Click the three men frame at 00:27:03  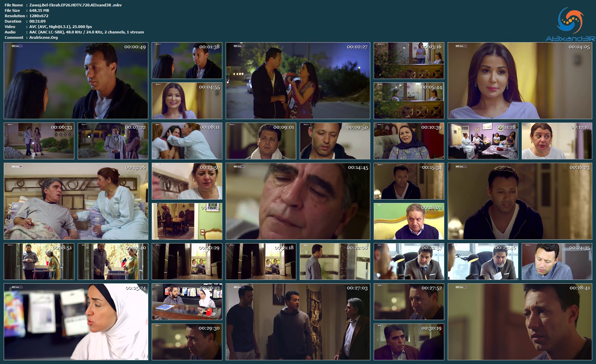pos(298,322)
